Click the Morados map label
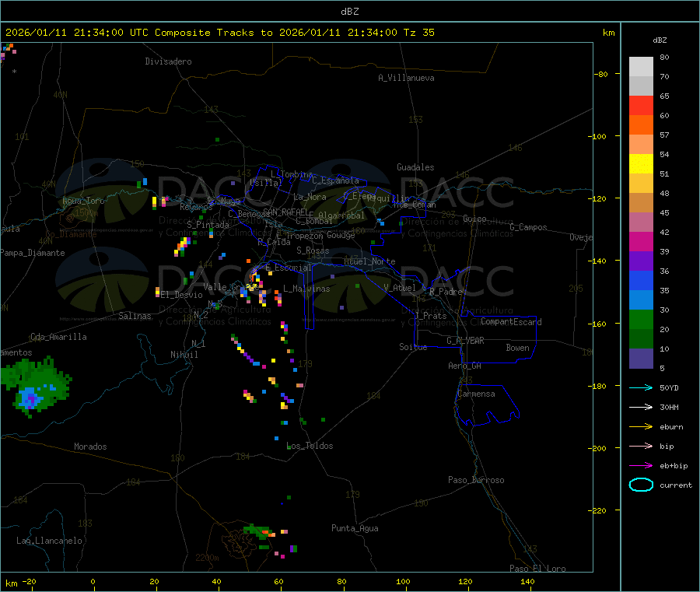This screenshot has width=700, height=592. 90,447
